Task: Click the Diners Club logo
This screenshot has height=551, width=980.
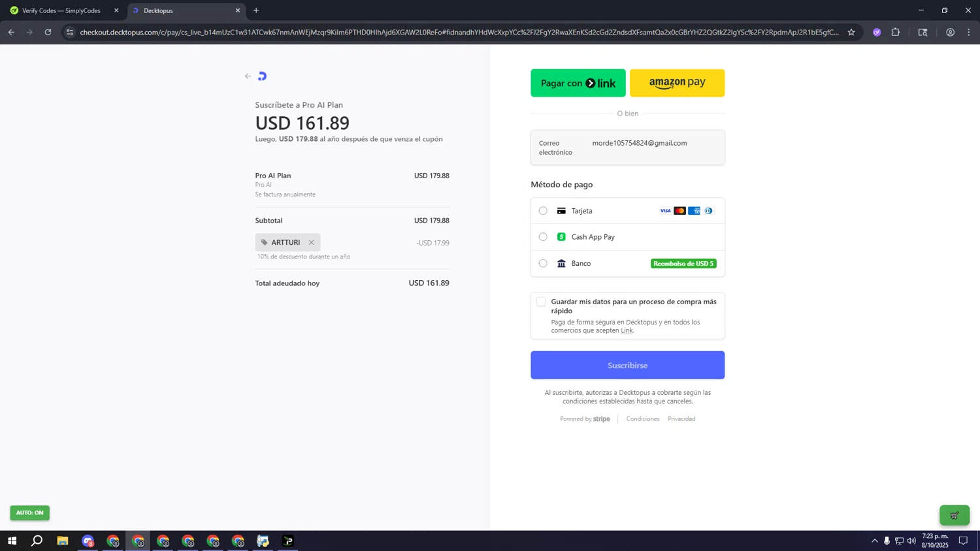Action: (708, 211)
